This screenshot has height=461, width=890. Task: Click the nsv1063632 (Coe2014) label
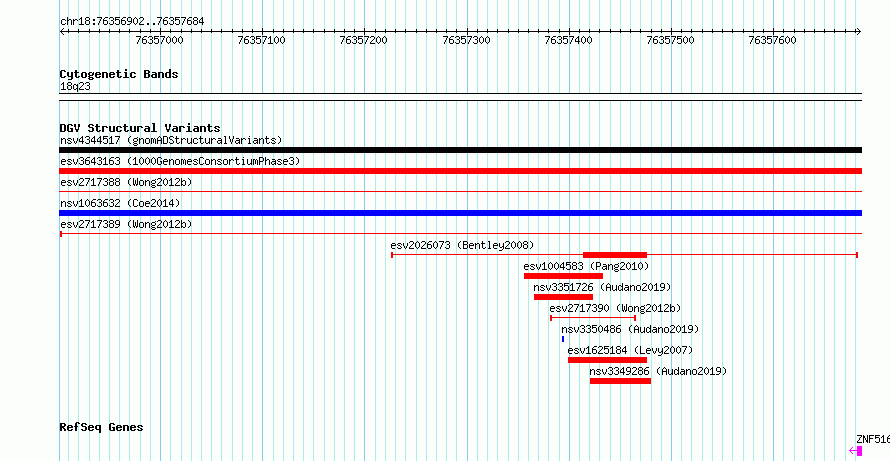(120, 203)
